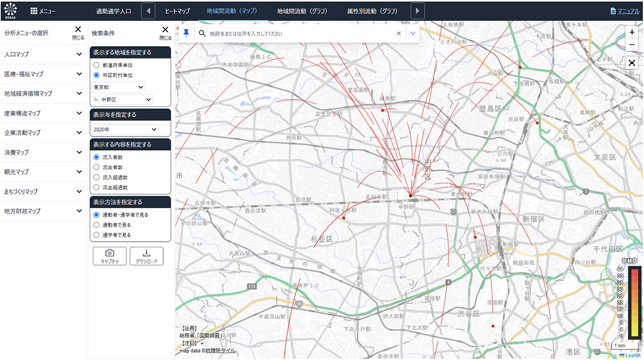Click the ダウンロード button
The image size is (644, 360).
147,256
